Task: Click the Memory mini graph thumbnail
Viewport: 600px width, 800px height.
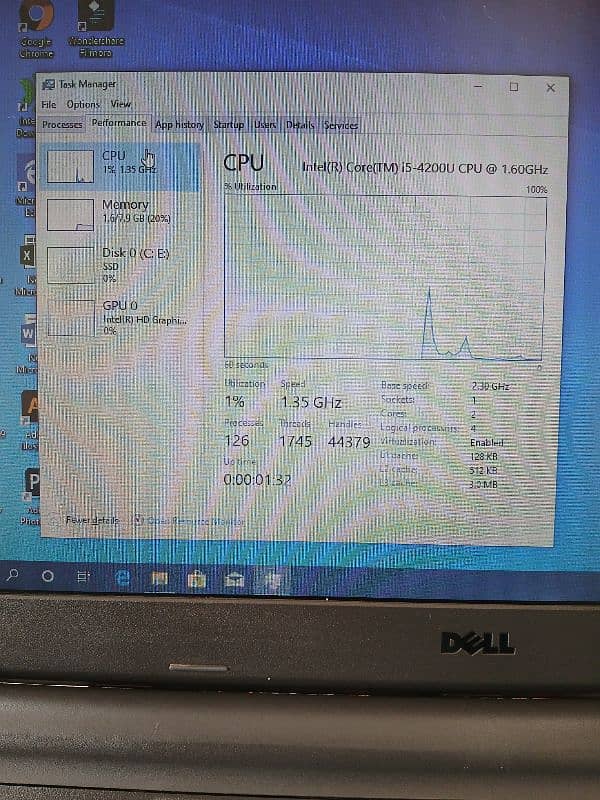Action: coord(70,215)
